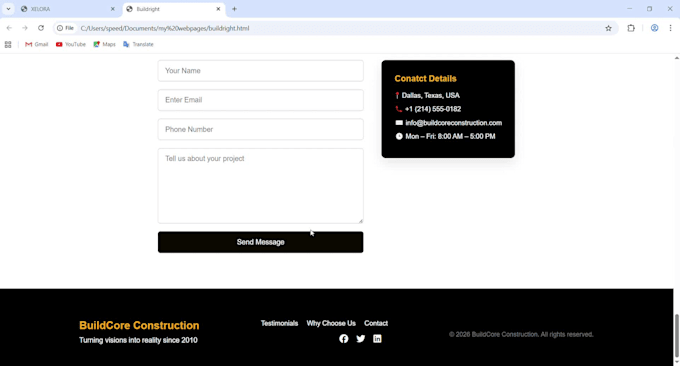
Task: Expand the tab search dropdown arrow
Action: tap(8, 9)
